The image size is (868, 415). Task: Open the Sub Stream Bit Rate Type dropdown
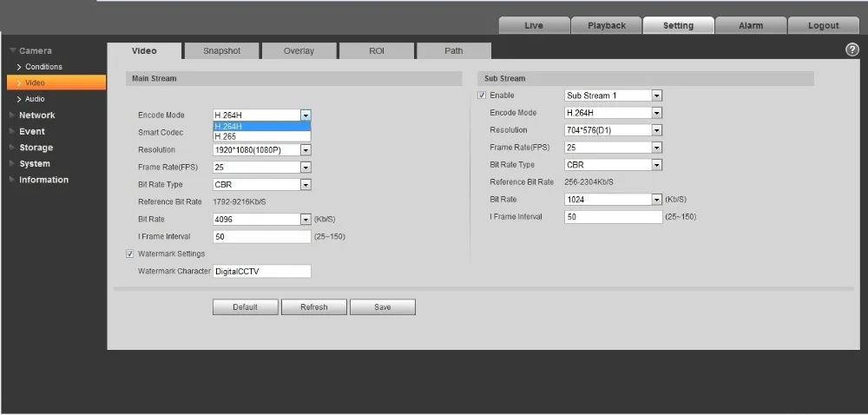pos(614,165)
